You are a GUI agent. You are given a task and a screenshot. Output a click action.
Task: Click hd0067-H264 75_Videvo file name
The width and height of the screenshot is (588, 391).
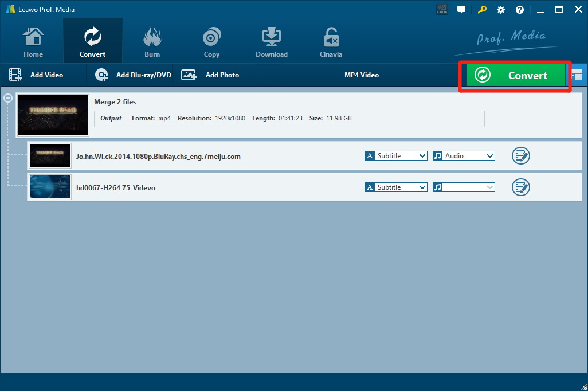click(116, 188)
